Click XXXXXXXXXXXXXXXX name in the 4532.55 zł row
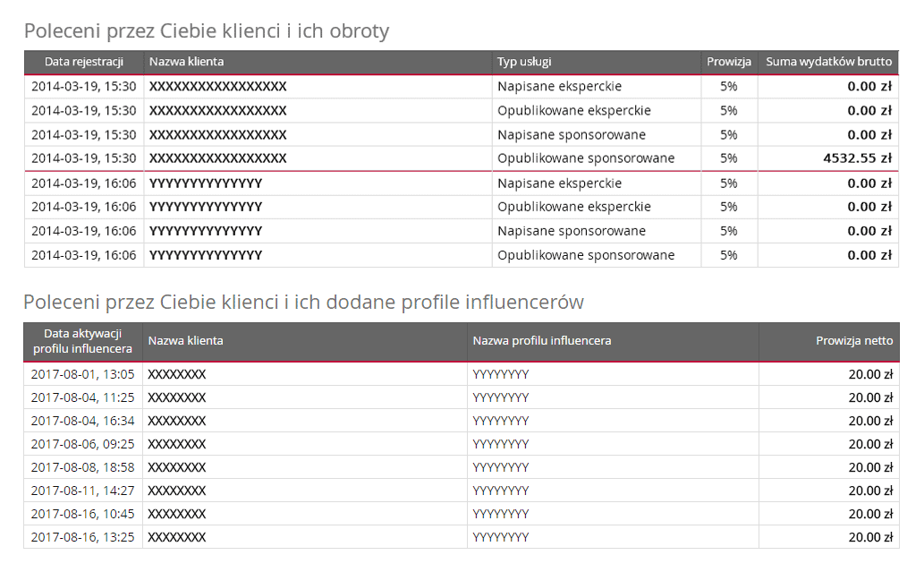 tap(217, 158)
